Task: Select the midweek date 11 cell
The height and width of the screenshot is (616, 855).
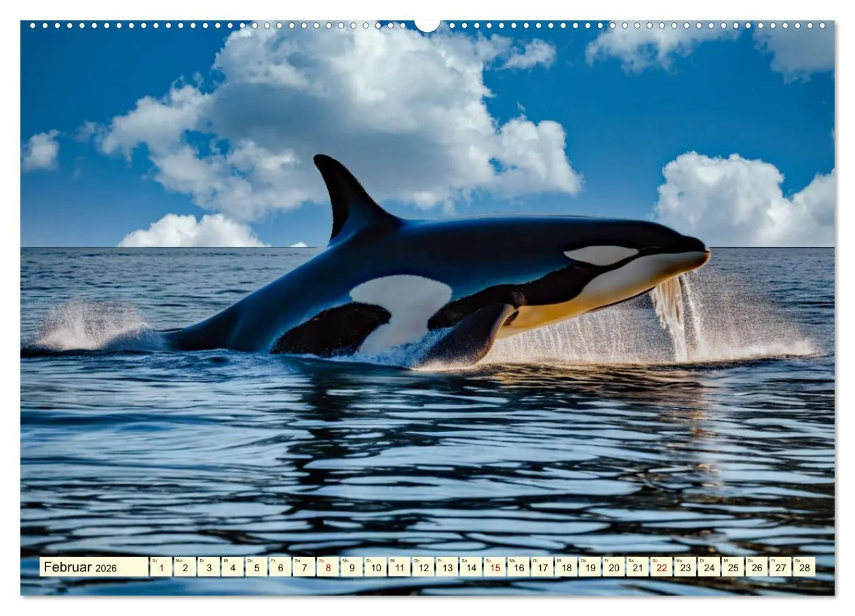Action: (x=400, y=570)
